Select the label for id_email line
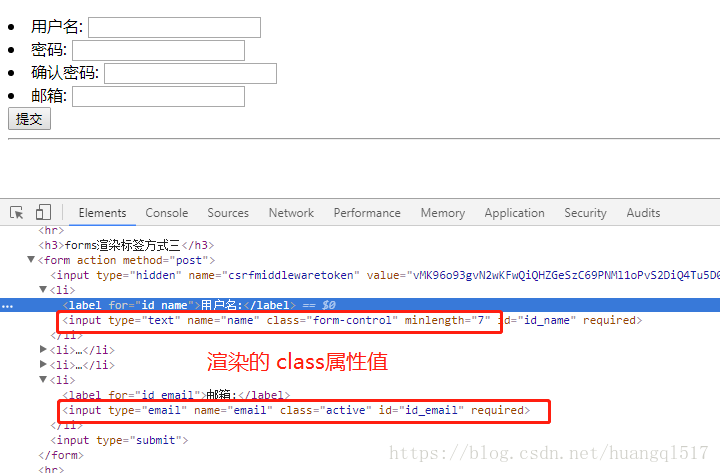The width and height of the screenshot is (720, 473). (x=176, y=395)
